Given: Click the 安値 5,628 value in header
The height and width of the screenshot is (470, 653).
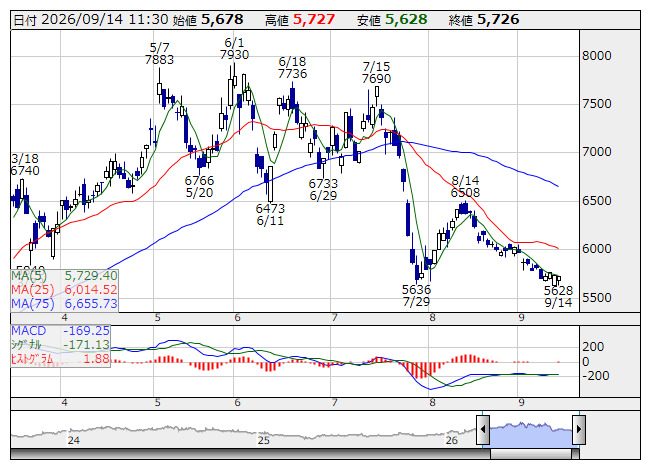Looking at the screenshot, I should pos(406,19).
